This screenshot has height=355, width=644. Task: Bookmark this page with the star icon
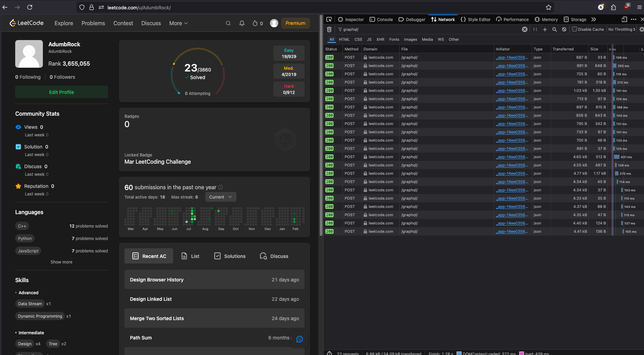[548, 7]
